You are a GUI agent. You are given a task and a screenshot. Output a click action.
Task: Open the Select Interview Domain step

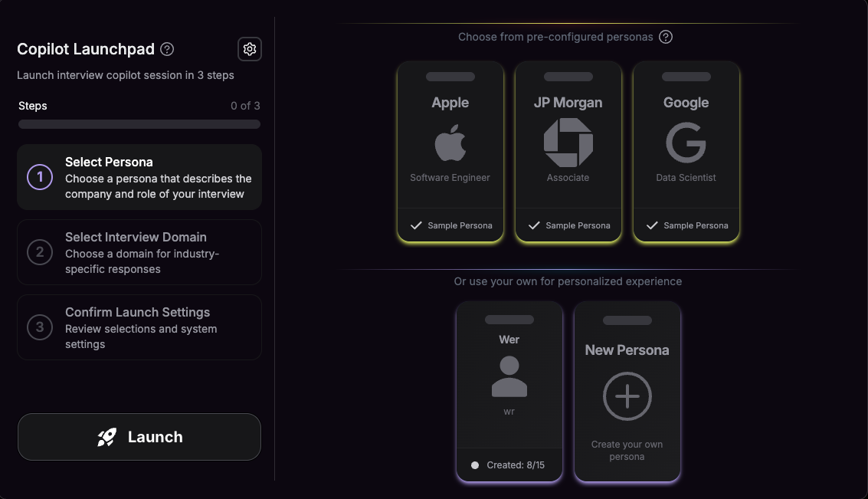(x=139, y=252)
